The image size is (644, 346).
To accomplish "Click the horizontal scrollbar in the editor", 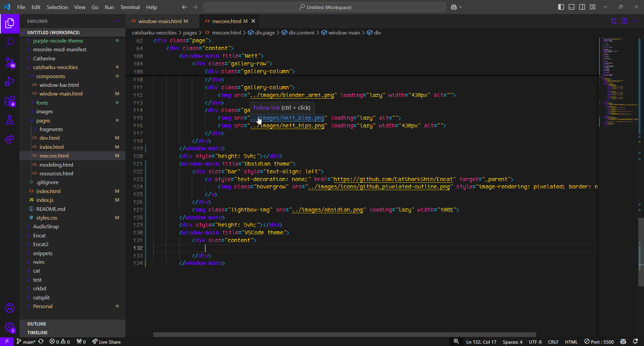I will [x=344, y=334].
